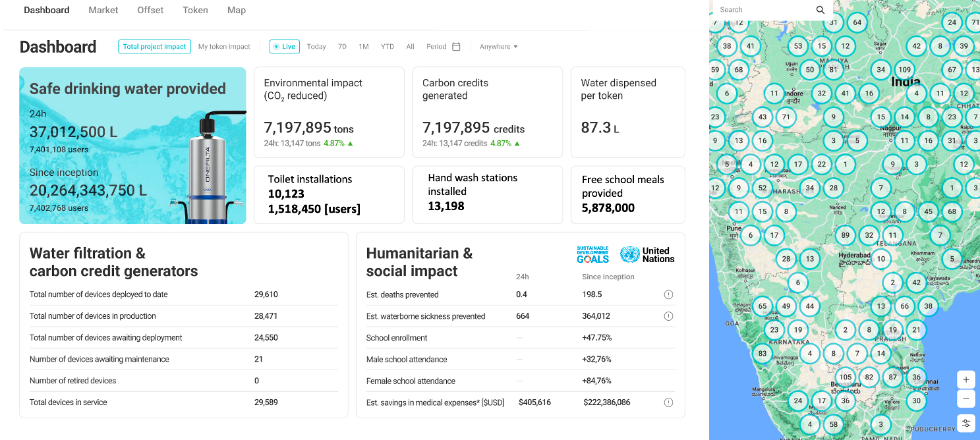The image size is (980, 440).
Task: Choose the YTD time range
Action: (388, 47)
